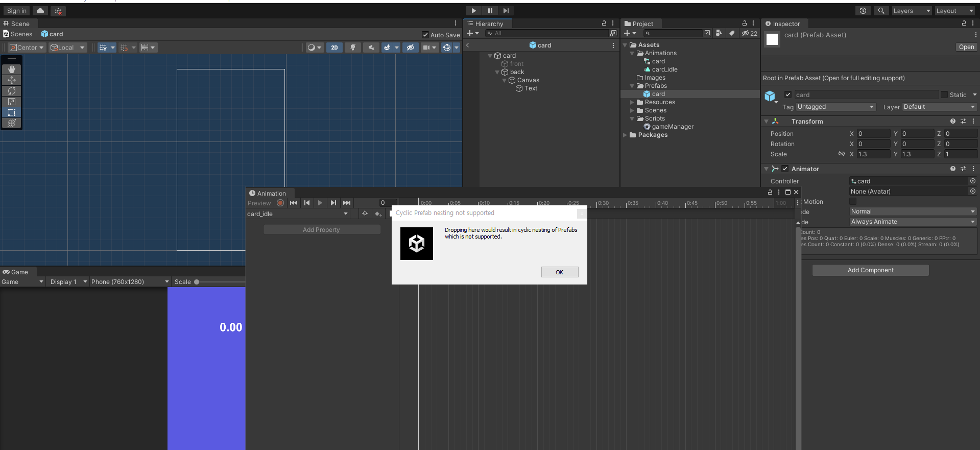
Task: Click the Project search field
Action: [x=673, y=33]
